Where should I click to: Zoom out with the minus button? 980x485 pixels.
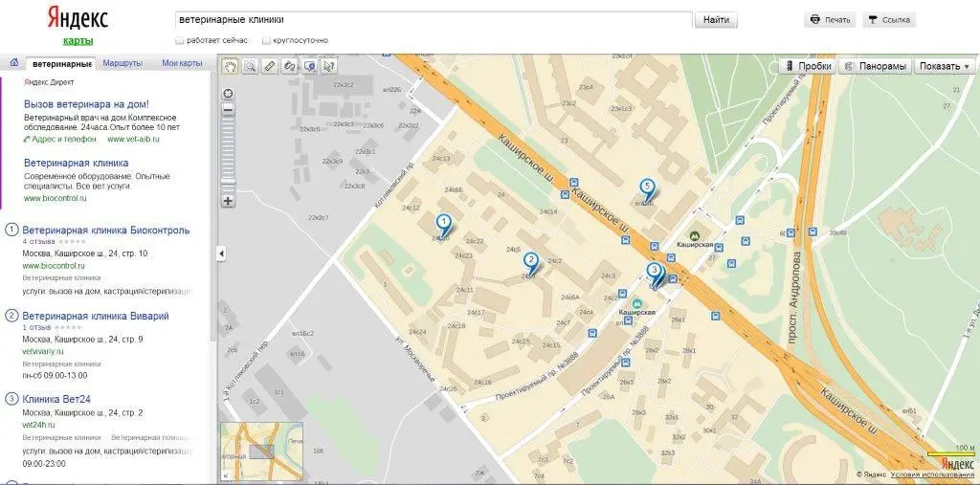point(228,110)
